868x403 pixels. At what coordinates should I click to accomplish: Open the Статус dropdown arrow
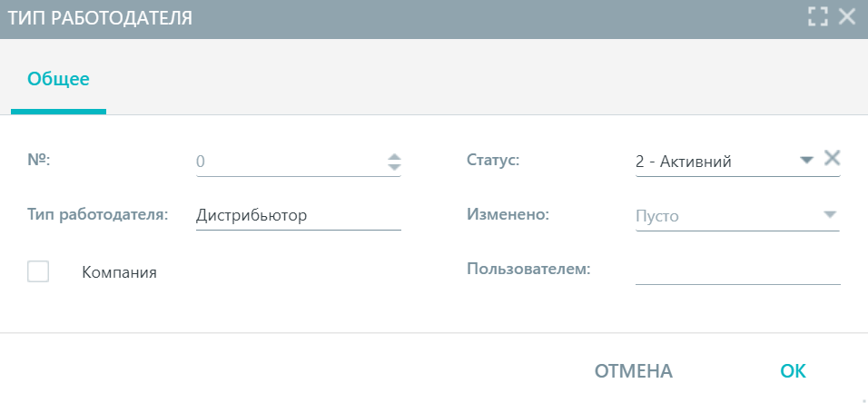[806, 161]
